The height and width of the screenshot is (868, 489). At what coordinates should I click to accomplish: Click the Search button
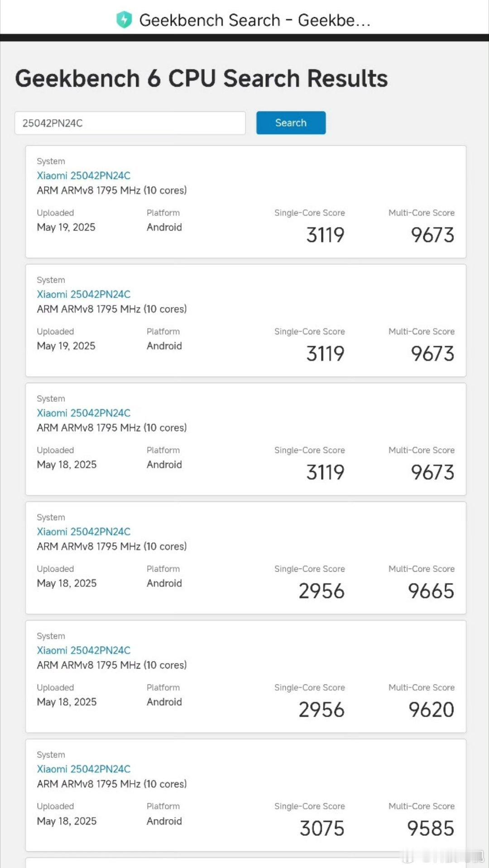(291, 123)
